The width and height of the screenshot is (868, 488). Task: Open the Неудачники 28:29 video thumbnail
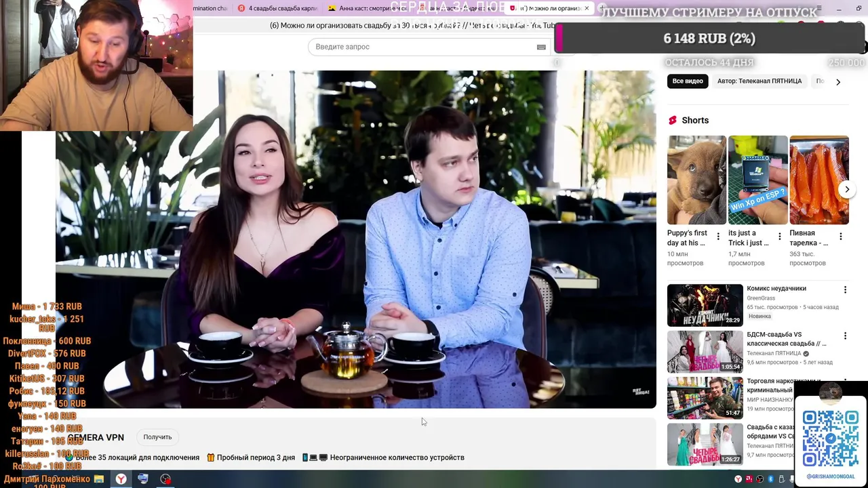(705, 305)
